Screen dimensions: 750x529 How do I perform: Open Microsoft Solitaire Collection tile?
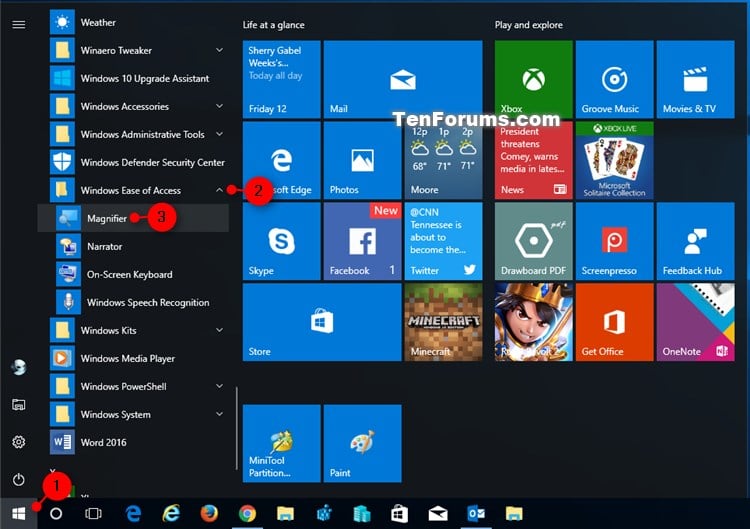click(x=614, y=160)
